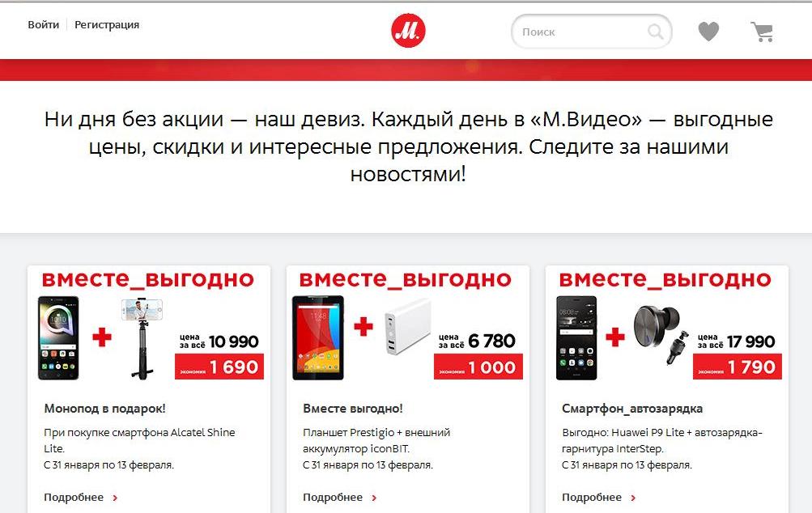
Task: Open the Монопод в подарок! title
Action: [104, 409]
